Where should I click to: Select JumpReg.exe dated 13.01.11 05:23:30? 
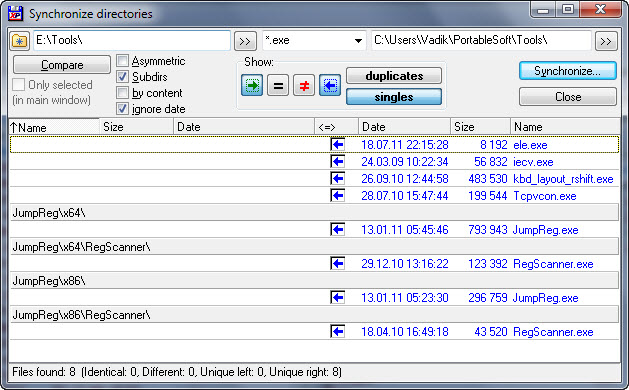[546, 298]
